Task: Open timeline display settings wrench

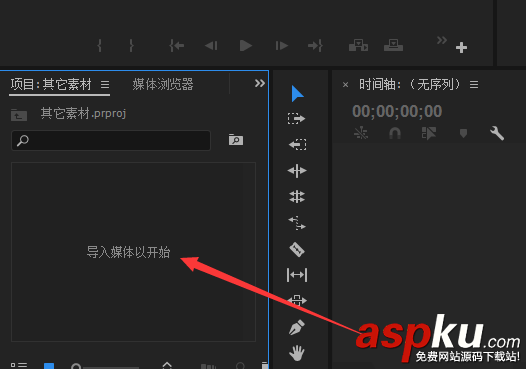Action: pyautogui.click(x=497, y=133)
